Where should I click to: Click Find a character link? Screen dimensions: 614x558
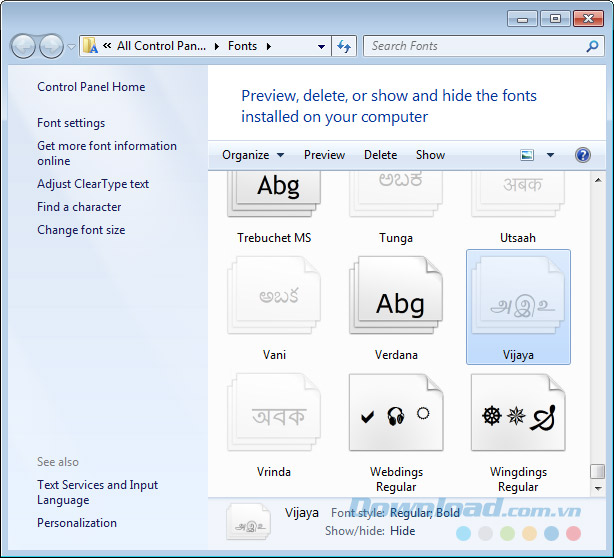pyautogui.click(x=79, y=207)
